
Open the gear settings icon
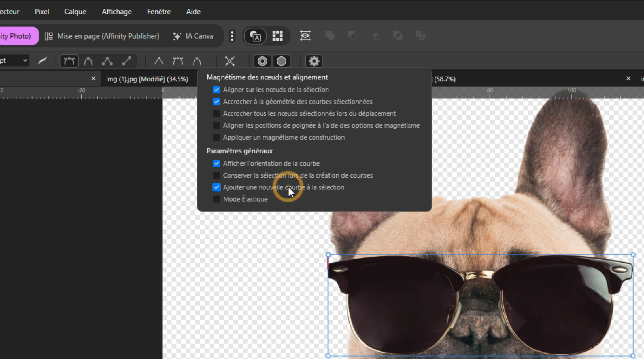click(x=314, y=61)
